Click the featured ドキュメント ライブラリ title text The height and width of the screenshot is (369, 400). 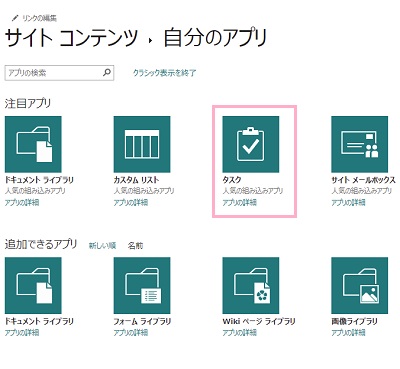tap(39, 180)
